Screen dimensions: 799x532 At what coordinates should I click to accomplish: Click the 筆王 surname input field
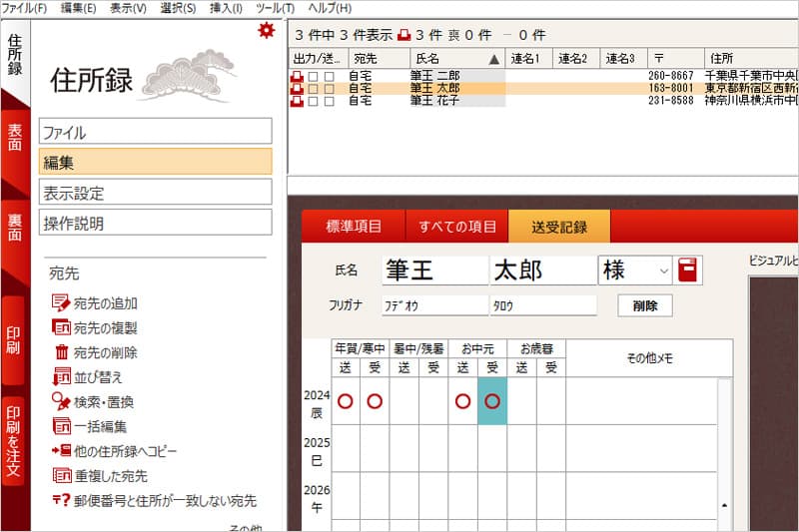click(x=435, y=270)
